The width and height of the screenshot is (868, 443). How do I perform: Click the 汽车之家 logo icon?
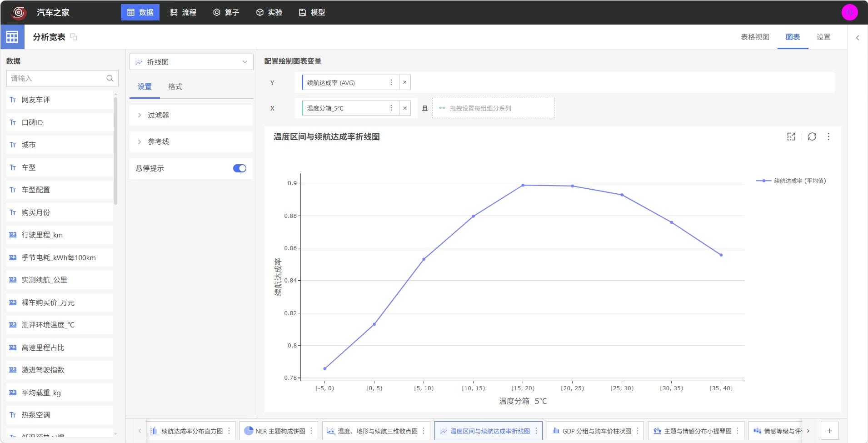point(19,12)
